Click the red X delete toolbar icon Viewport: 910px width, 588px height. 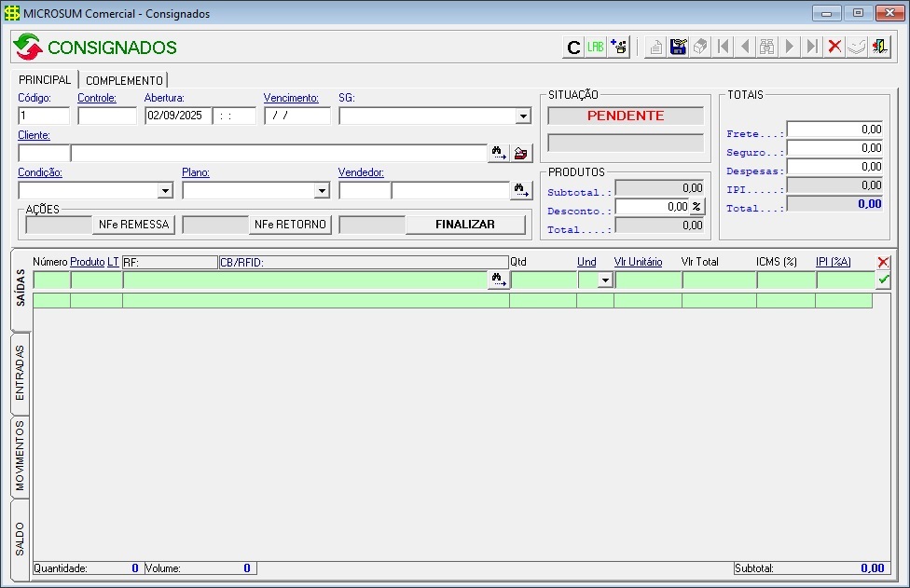834,47
